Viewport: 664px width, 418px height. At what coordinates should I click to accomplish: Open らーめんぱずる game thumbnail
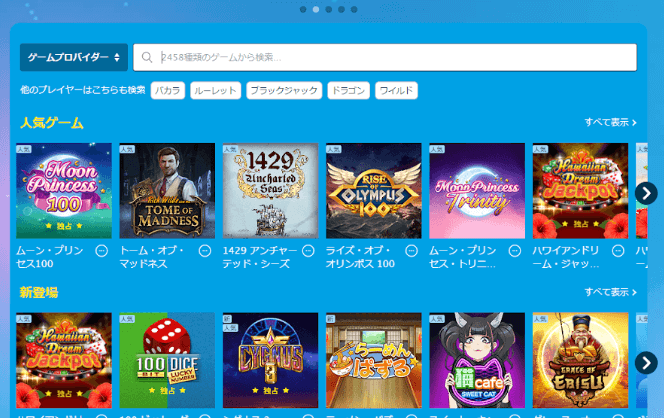click(374, 360)
